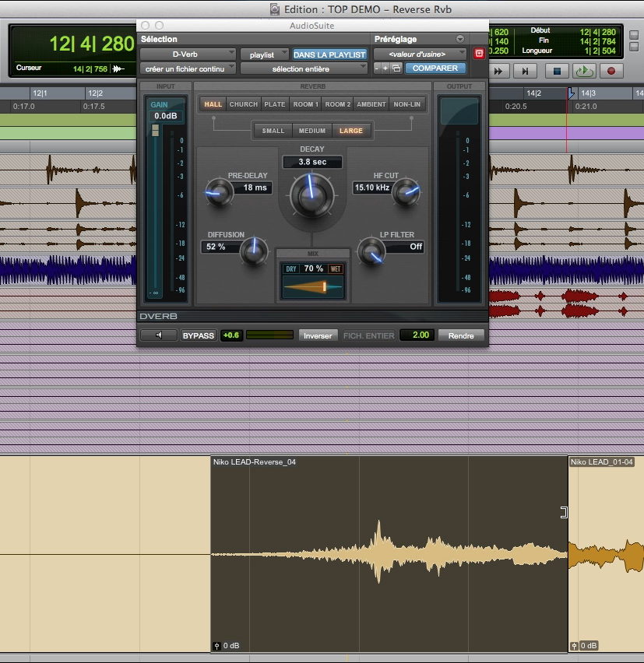This screenshot has width=644, height=663.
Task: Open the sélection entière dropdown
Action: click(x=304, y=68)
